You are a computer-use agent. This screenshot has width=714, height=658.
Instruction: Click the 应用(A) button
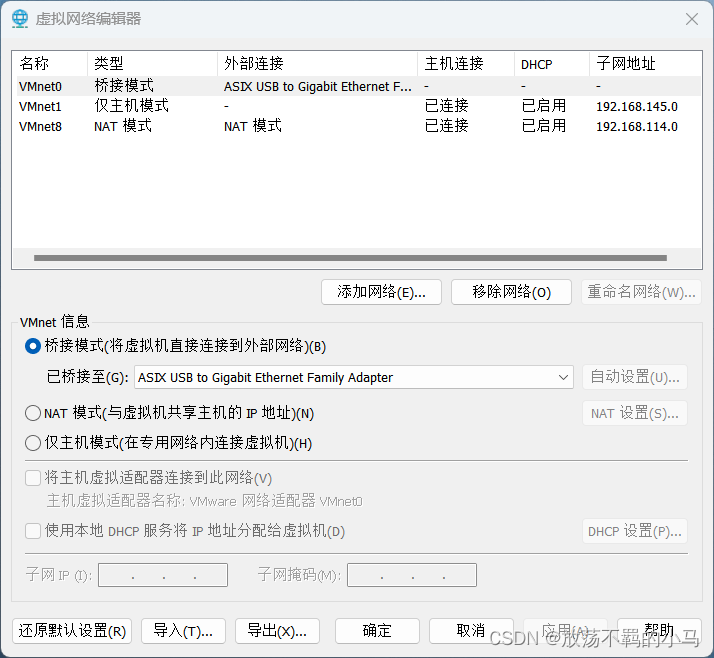point(565,631)
